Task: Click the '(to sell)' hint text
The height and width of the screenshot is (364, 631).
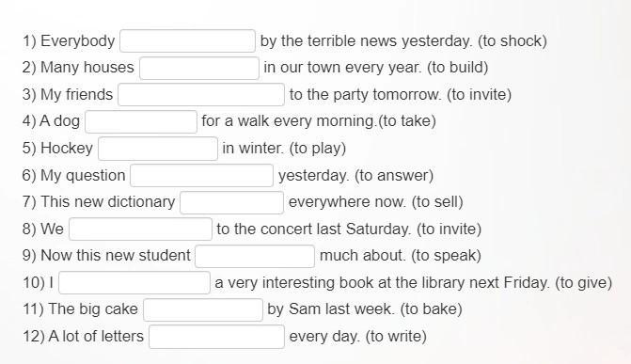Action: click(437, 202)
